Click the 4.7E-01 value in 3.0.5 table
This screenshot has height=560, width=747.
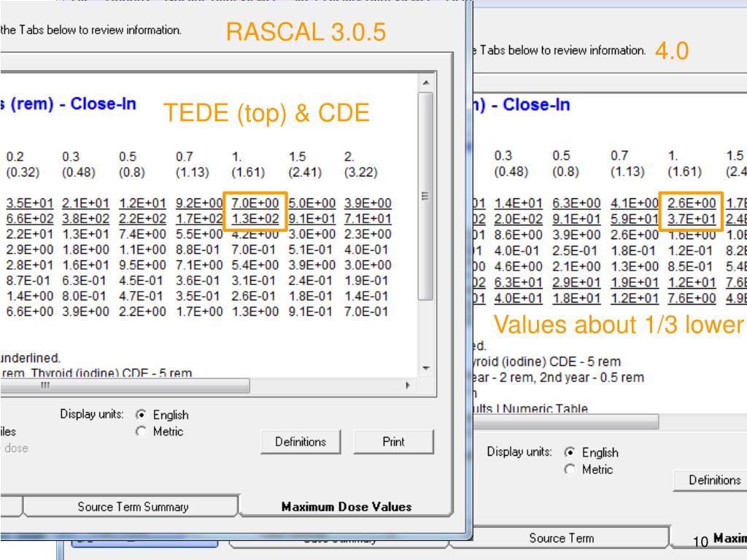pyautogui.click(x=142, y=296)
